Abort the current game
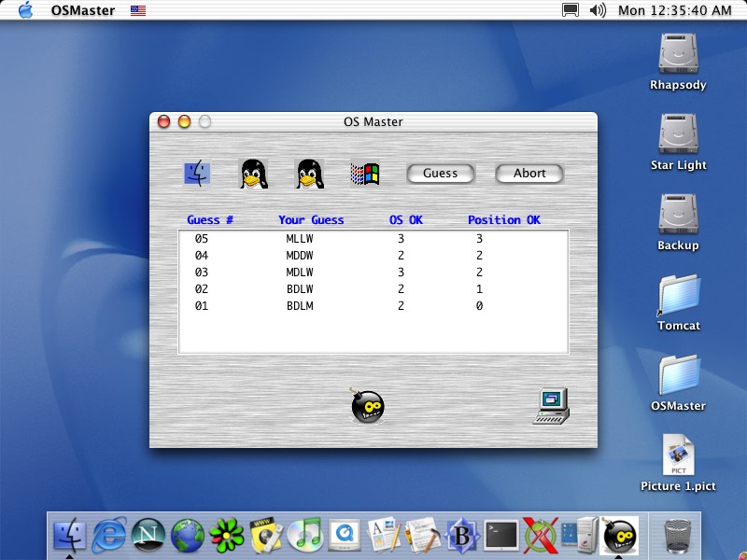The height and width of the screenshot is (560, 747). point(529,174)
